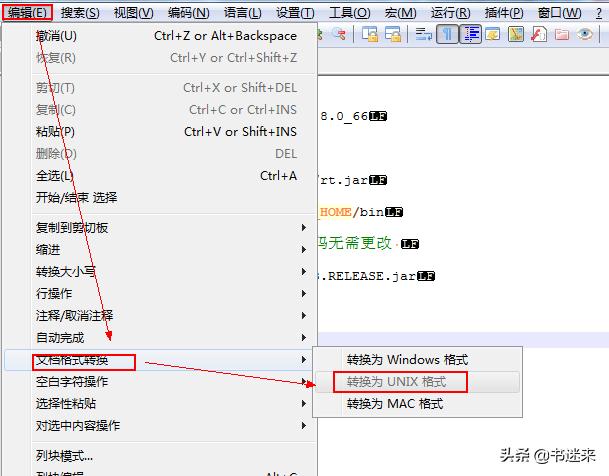Viewport: 609px width, 476px height.
Task: Choose 撤消(U) undo entry
Action: pos(160,36)
